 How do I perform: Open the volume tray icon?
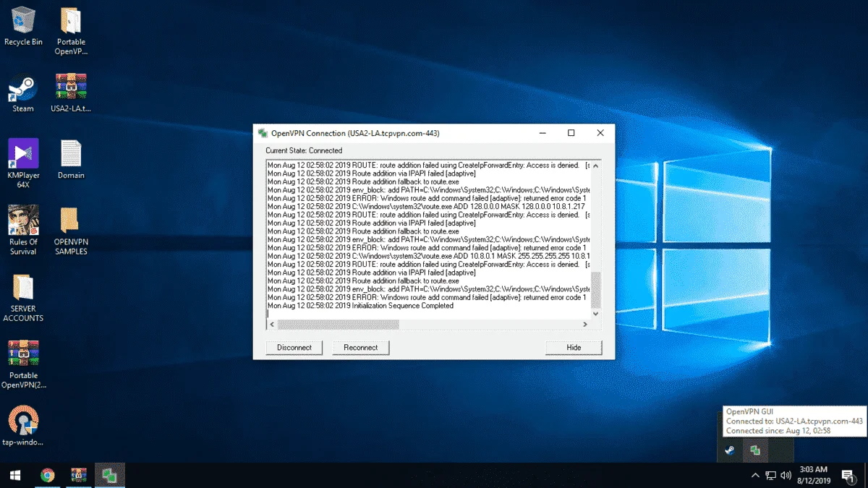(784, 475)
